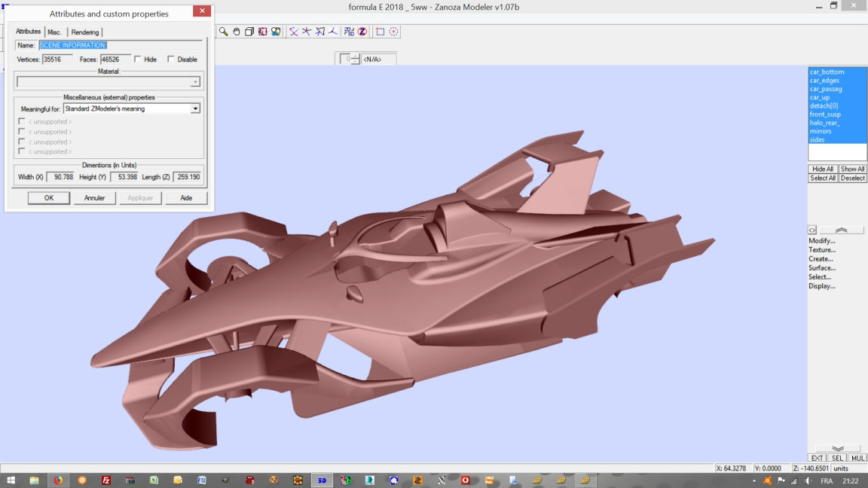Toggle the SEL mode button
The width and height of the screenshot is (868, 488).
pyautogui.click(x=837, y=458)
